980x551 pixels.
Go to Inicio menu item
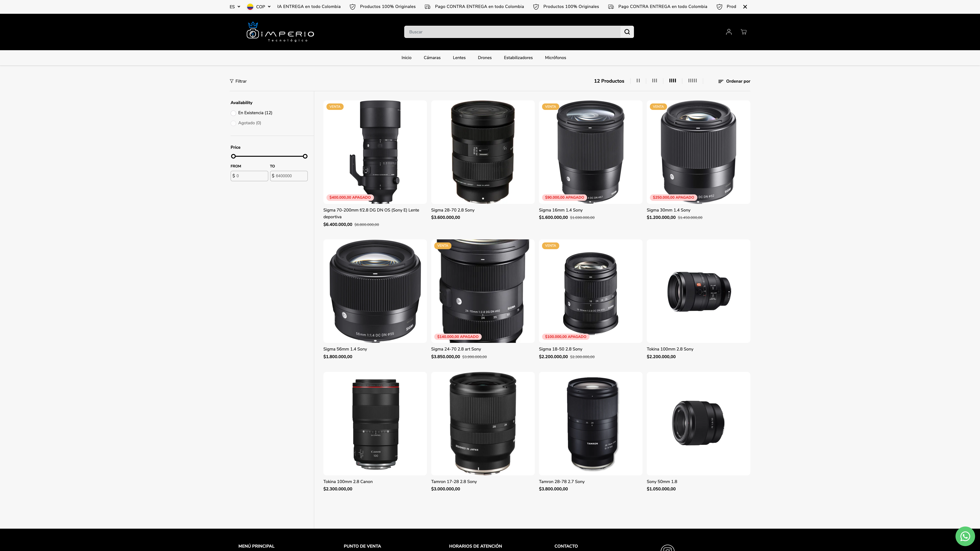406,58
